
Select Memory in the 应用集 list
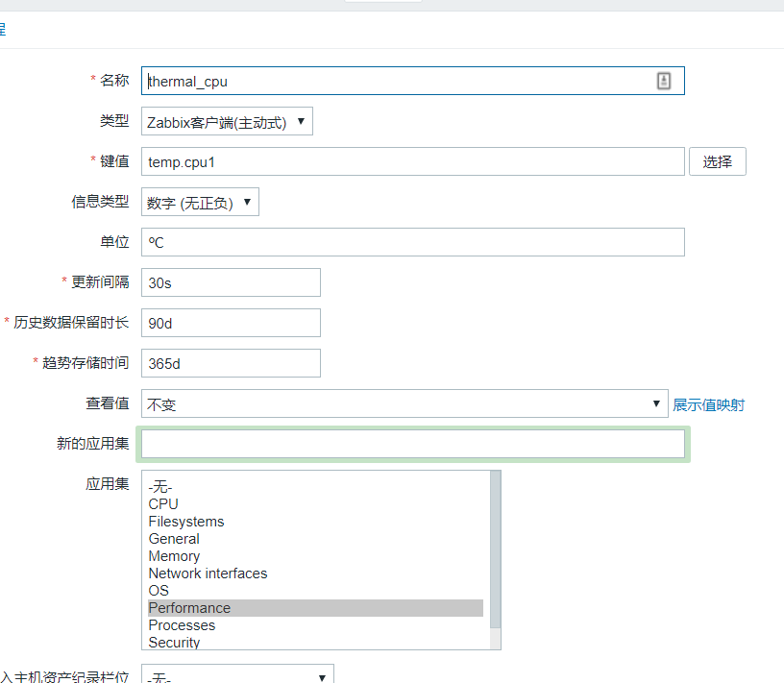click(315, 556)
